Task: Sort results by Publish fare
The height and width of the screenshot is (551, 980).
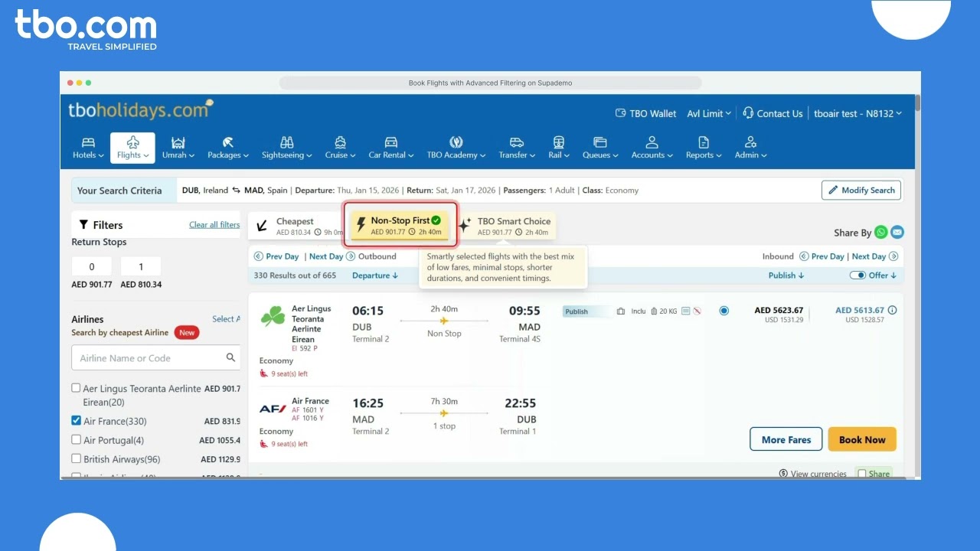Action: point(786,275)
